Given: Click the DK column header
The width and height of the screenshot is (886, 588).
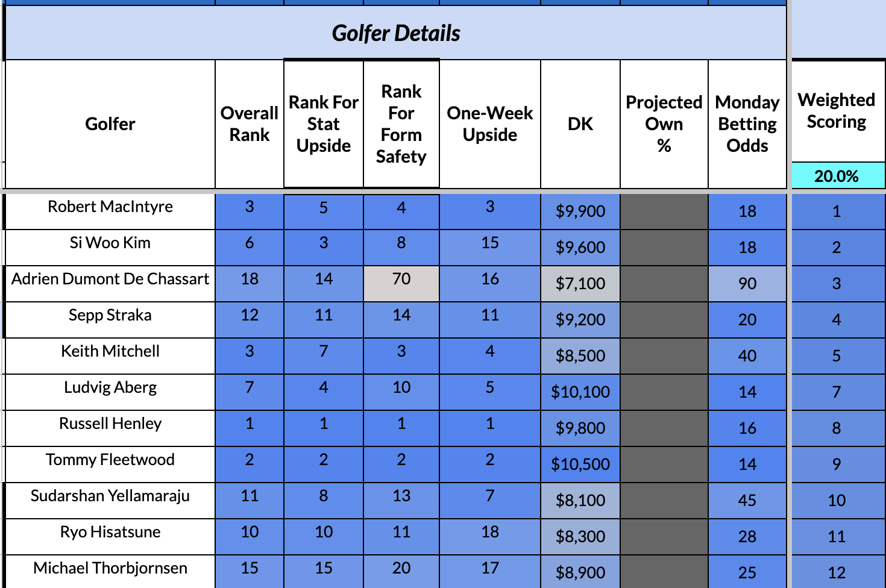Looking at the screenshot, I should [x=580, y=124].
